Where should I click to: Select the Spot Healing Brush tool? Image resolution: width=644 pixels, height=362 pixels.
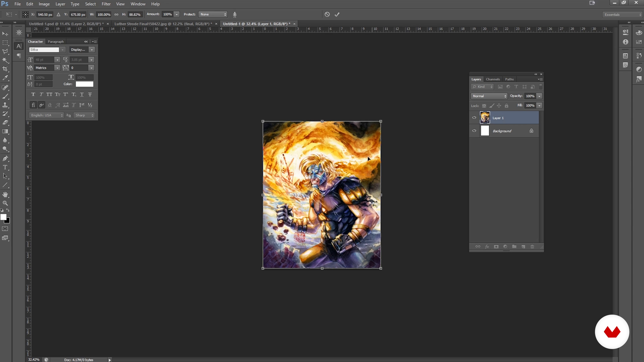pos(5,87)
